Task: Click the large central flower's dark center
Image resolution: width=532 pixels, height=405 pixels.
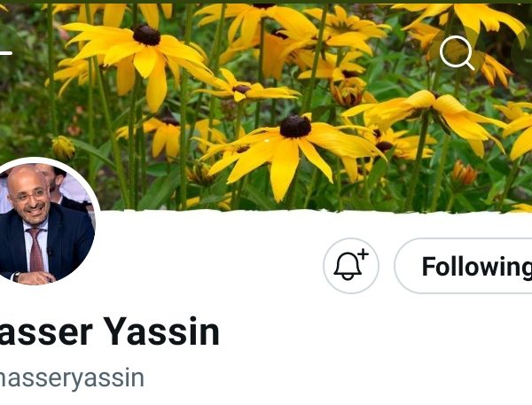Action: click(295, 126)
